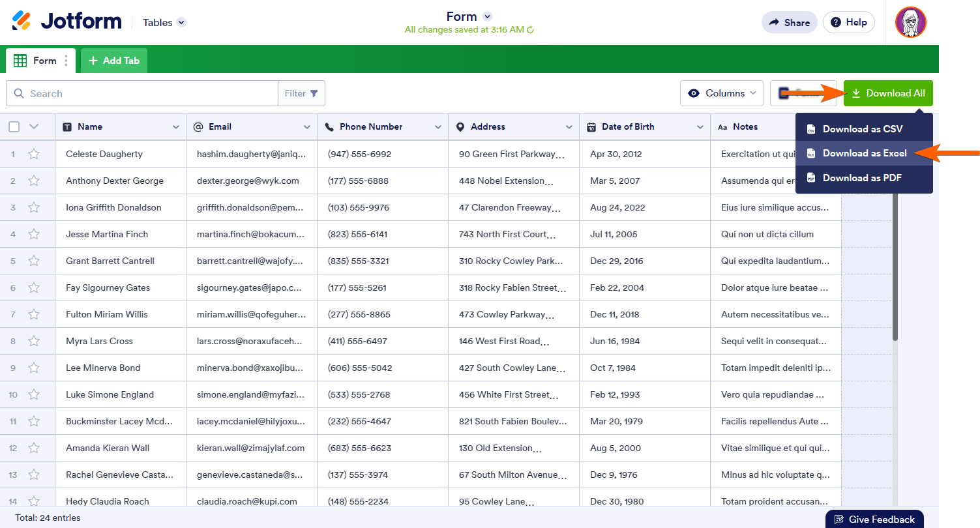Click the phone icon on Phone Number column
The image size is (980, 528).
[x=329, y=126]
